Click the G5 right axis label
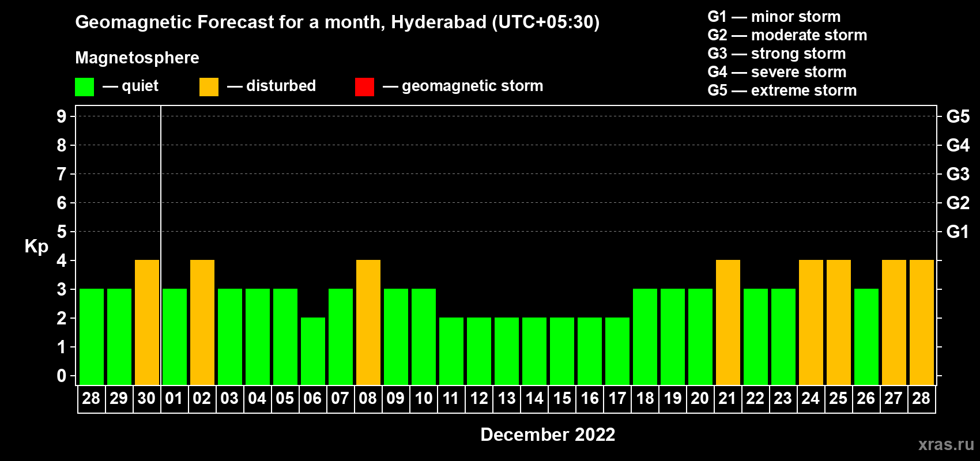Viewport: 980px width, 461px height. (958, 116)
